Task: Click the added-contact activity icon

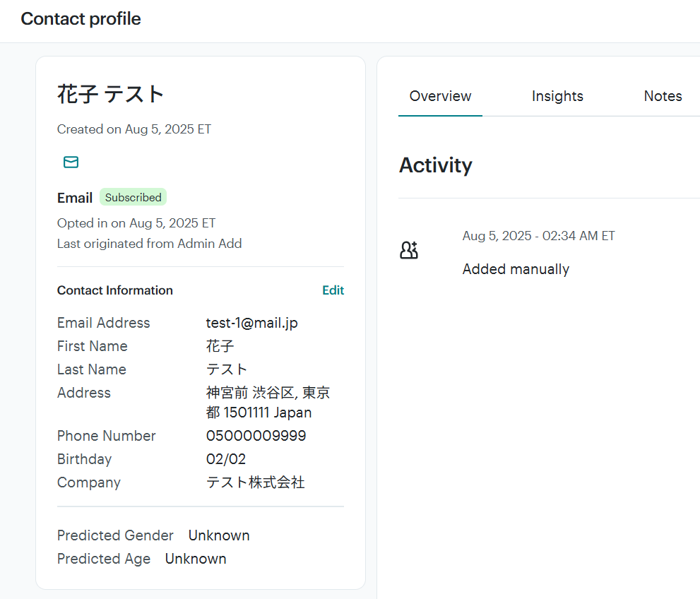Action: pos(409,250)
